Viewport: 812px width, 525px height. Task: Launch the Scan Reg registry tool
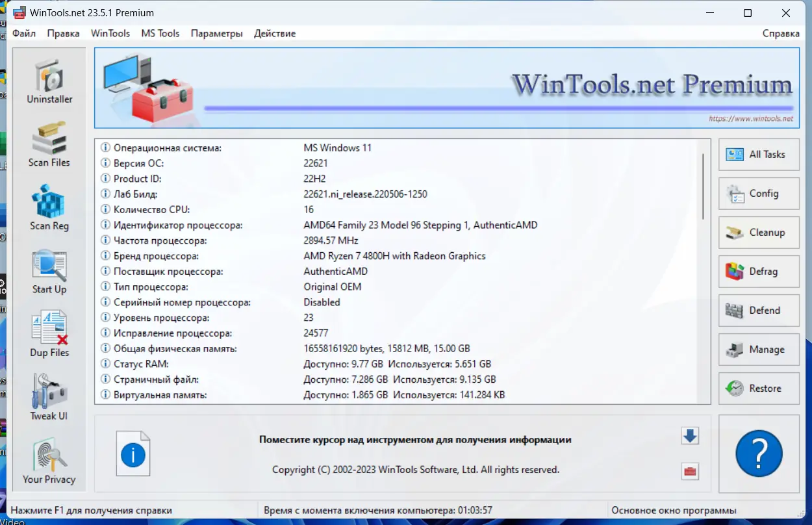[x=49, y=208]
